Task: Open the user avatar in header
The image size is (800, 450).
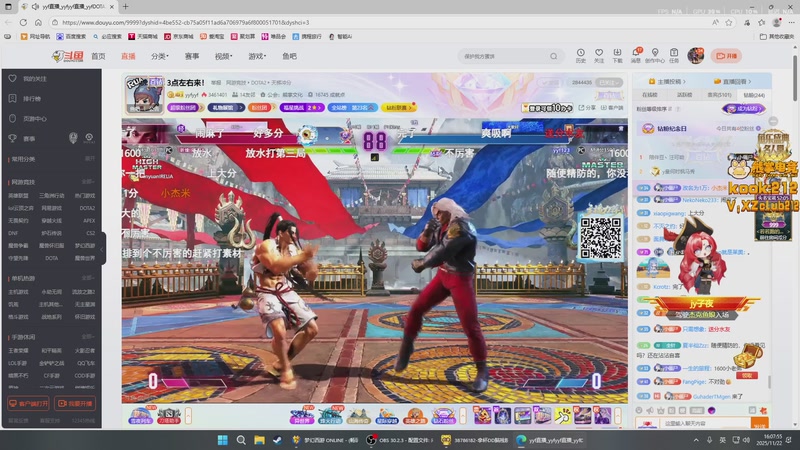Action: [695, 56]
